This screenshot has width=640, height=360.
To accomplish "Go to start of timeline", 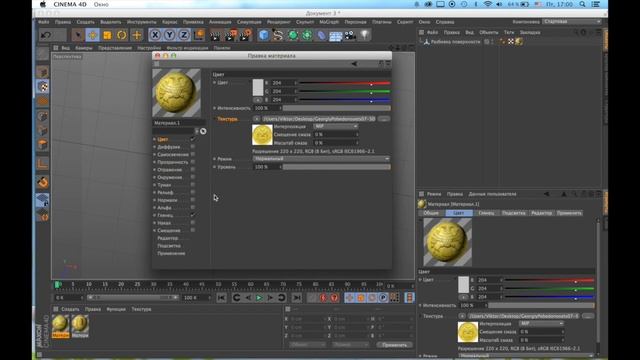I will click(x=221, y=298).
